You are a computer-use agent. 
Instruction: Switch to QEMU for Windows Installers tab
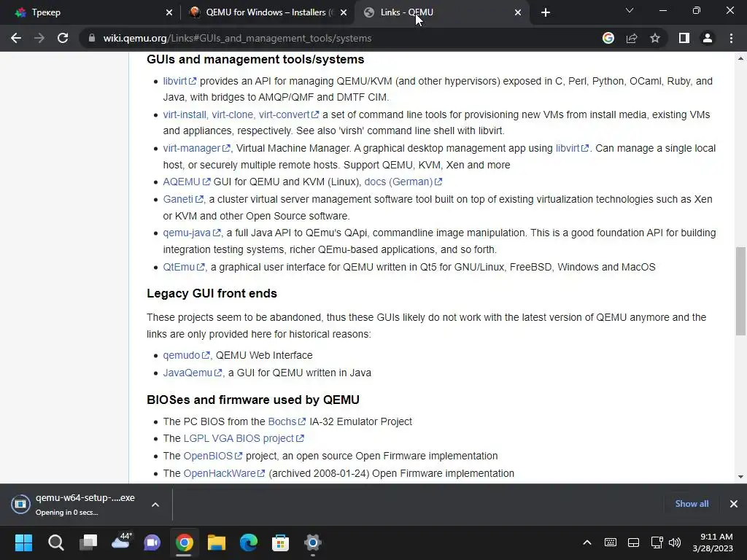[x=267, y=12]
